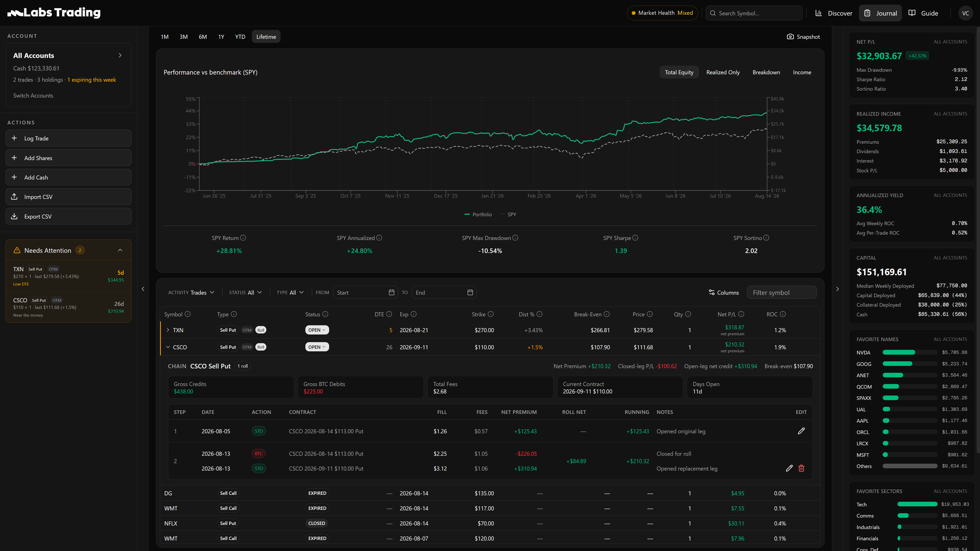Edit step 1 with the pencil icon
The image size is (980, 551).
tap(801, 431)
